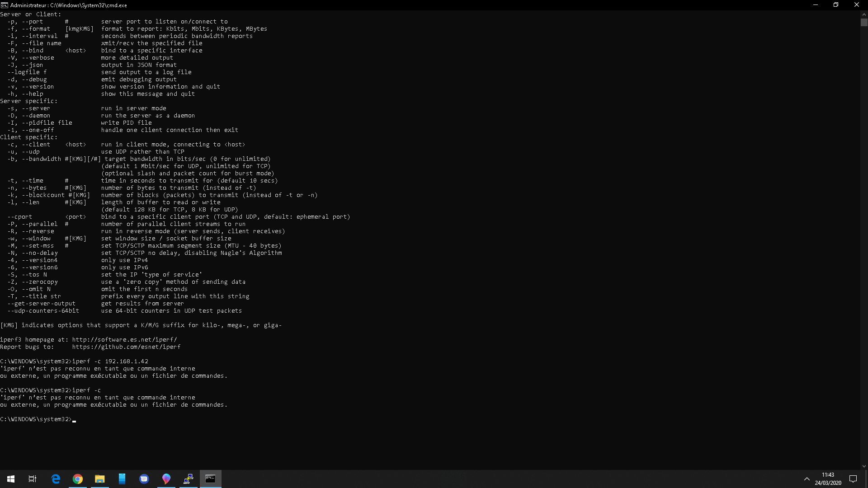Show hidden system tray icons
Screen dimensions: 868x488
coord(807,479)
